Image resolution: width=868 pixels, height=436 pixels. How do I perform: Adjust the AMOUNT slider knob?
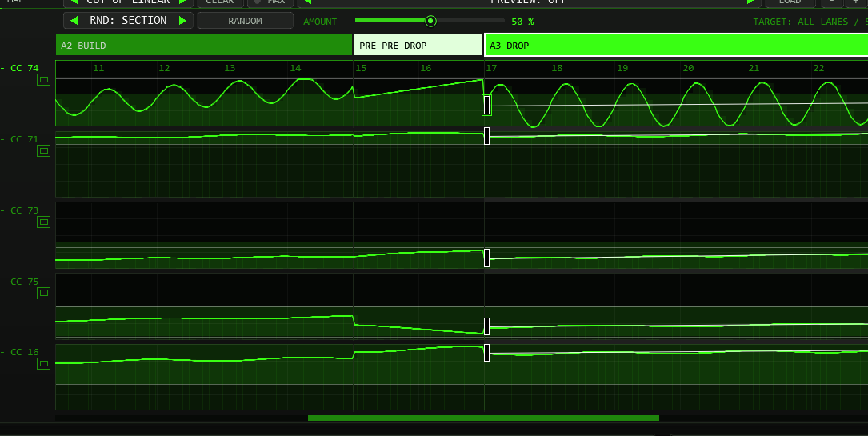tap(430, 21)
